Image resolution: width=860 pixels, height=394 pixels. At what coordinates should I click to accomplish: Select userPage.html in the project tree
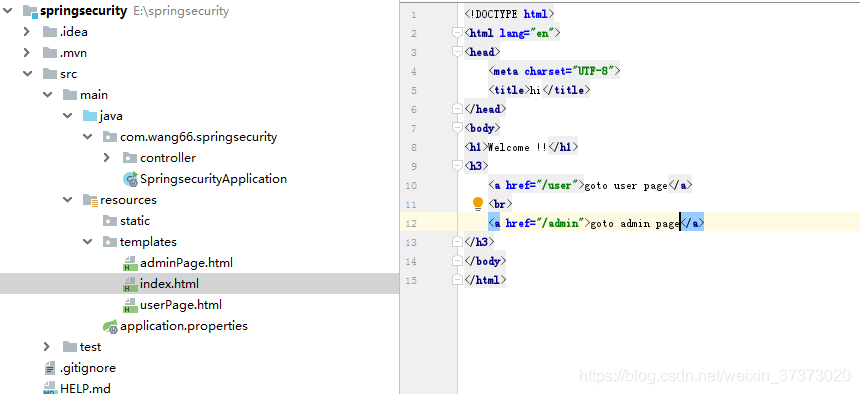click(181, 305)
